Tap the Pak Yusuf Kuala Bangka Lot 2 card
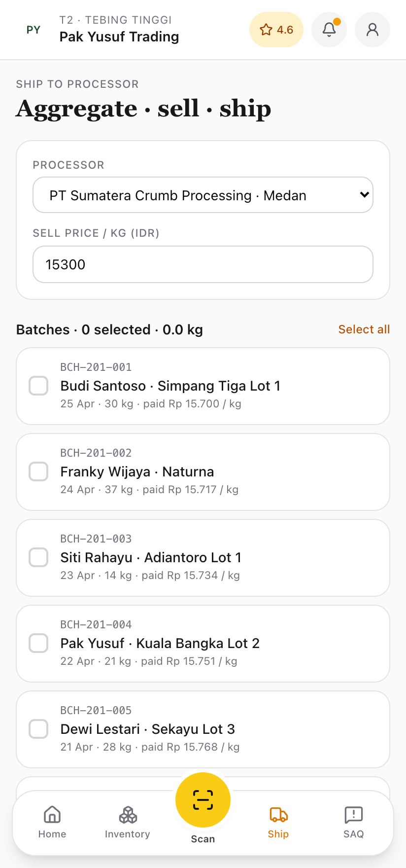This screenshot has width=406, height=868. (x=222, y=643)
